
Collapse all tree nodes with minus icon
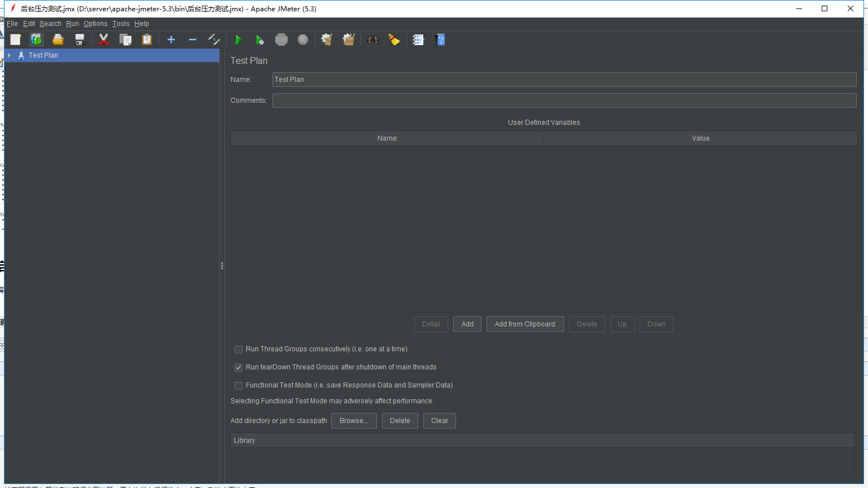[193, 40]
